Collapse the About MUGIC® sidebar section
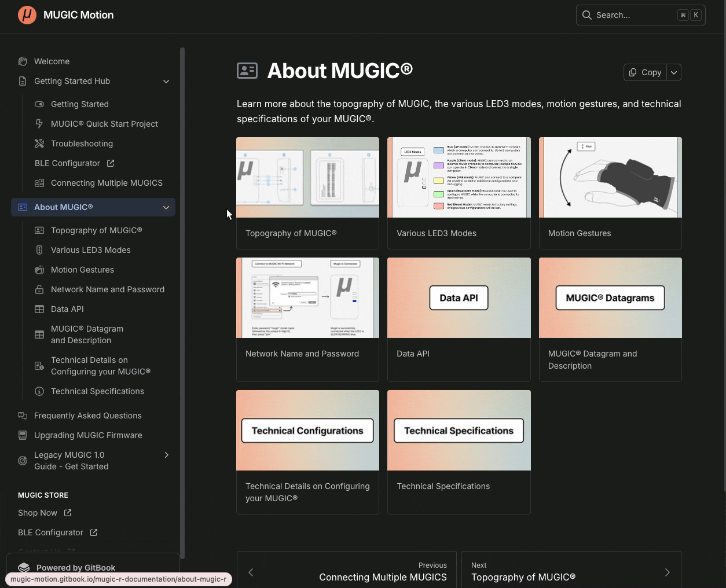 [x=166, y=207]
